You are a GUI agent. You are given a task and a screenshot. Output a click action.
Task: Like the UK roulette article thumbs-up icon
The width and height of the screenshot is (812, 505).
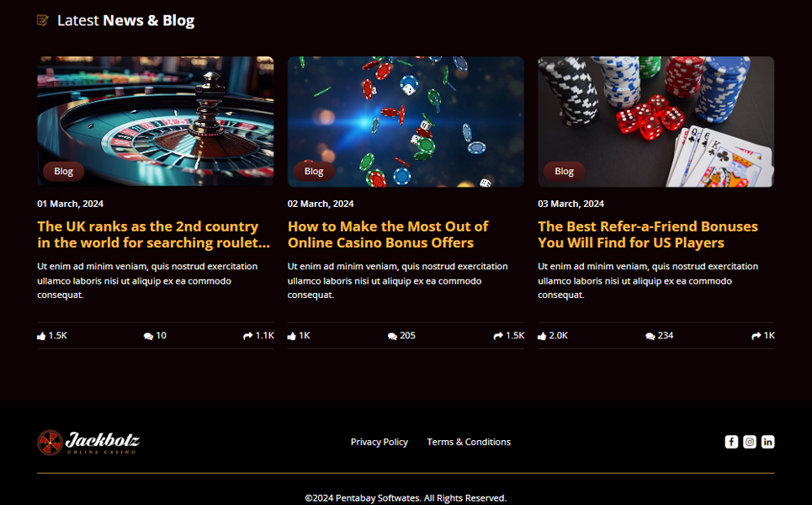(41, 336)
